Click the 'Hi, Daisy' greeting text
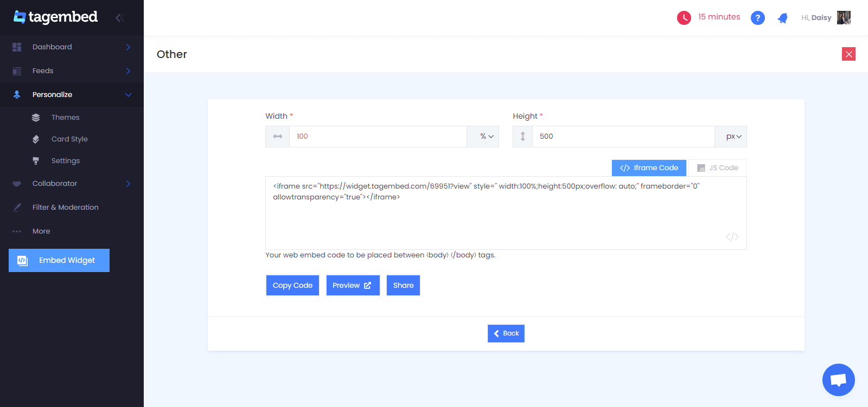Image resolution: width=868 pixels, height=407 pixels. [x=816, y=18]
